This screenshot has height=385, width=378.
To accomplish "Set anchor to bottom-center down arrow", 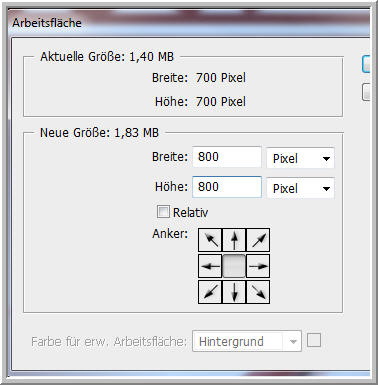I will (x=234, y=292).
